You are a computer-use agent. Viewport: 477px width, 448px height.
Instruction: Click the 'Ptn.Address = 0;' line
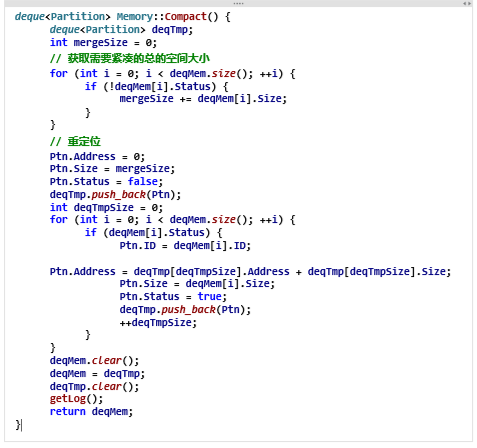coord(97,156)
